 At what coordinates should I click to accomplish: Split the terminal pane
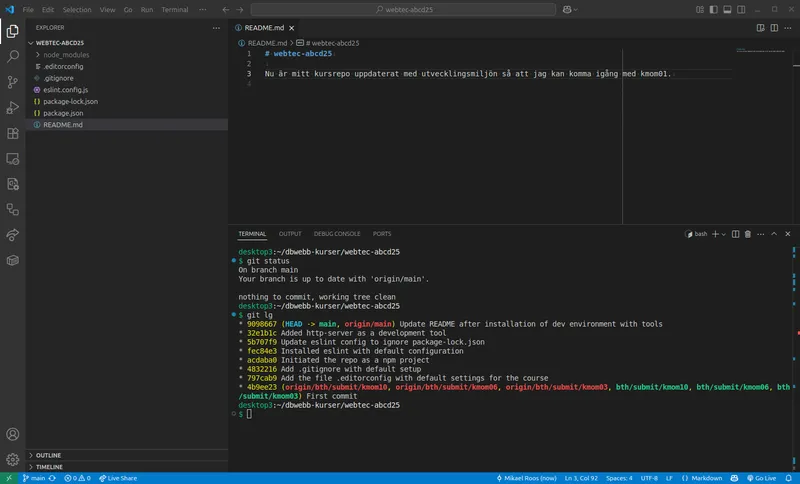pyautogui.click(x=735, y=234)
